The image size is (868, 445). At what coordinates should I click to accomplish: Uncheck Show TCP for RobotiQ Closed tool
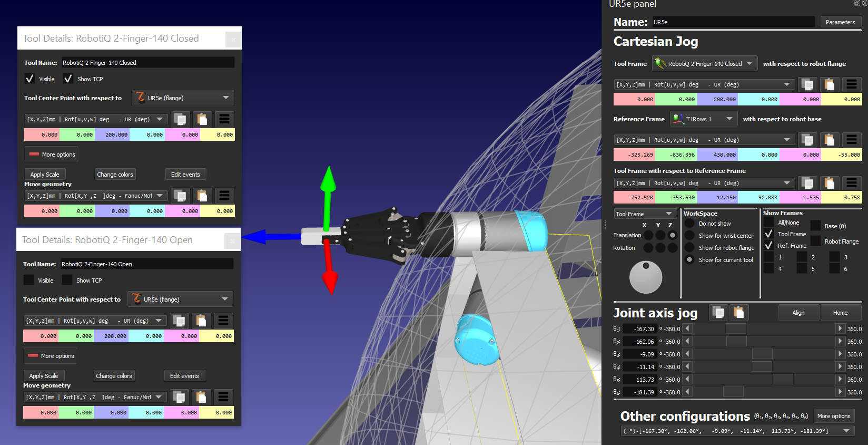tap(68, 79)
